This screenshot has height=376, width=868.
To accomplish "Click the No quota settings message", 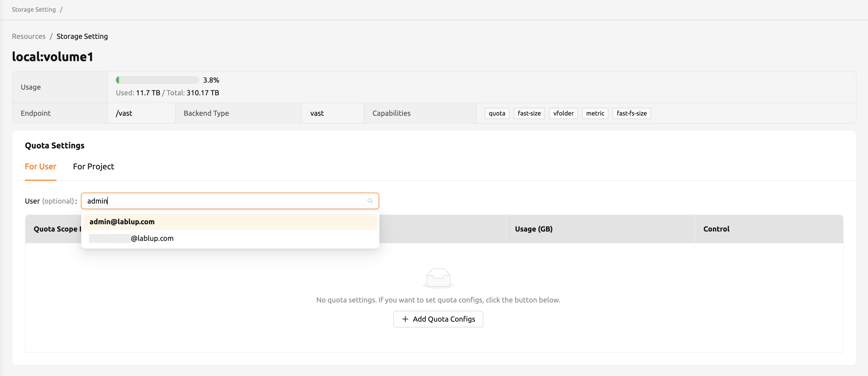I will tap(438, 300).
